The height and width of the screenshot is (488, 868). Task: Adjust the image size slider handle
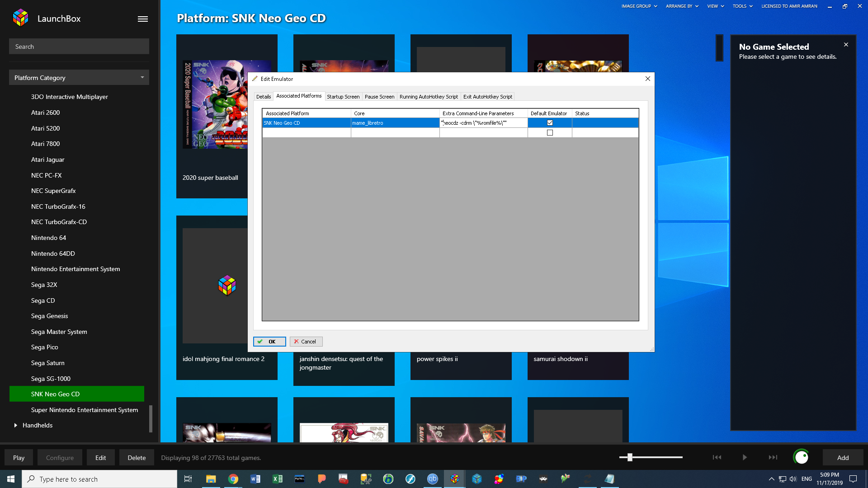[x=630, y=457]
